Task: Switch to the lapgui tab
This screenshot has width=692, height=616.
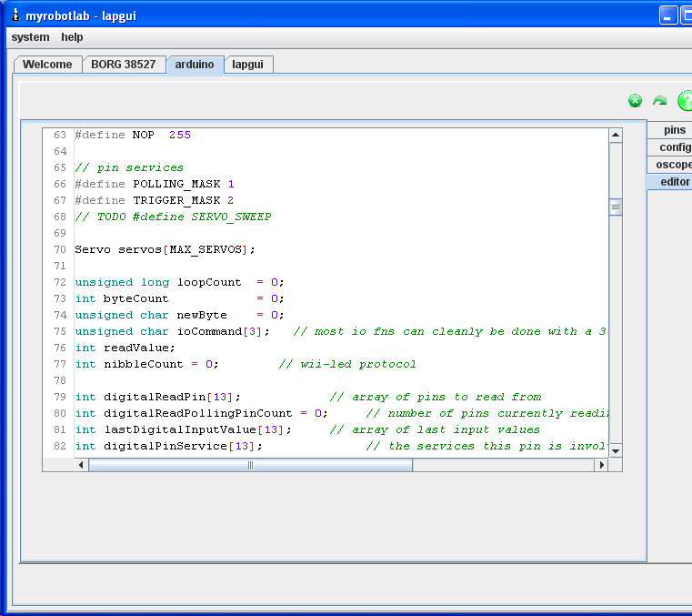Action: [x=247, y=65]
